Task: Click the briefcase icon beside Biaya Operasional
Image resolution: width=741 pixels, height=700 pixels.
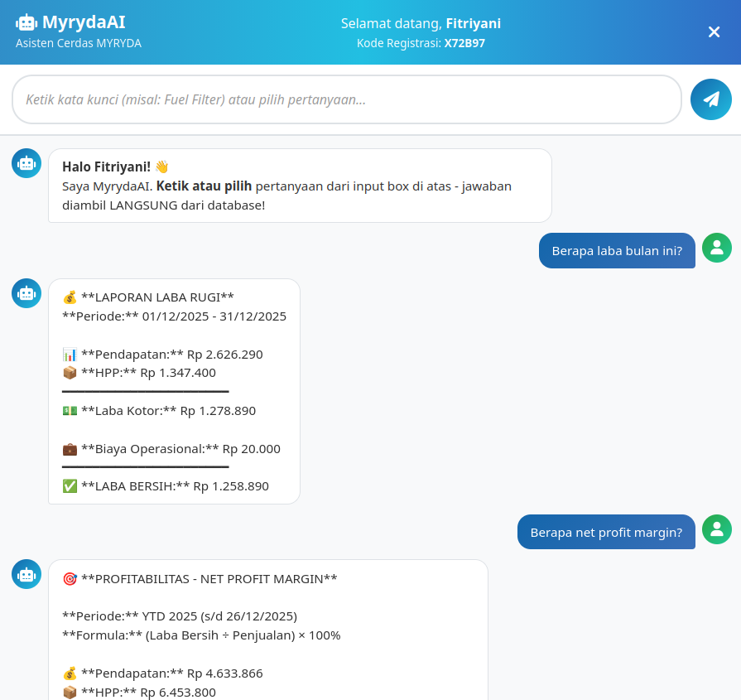Action: pos(70,449)
